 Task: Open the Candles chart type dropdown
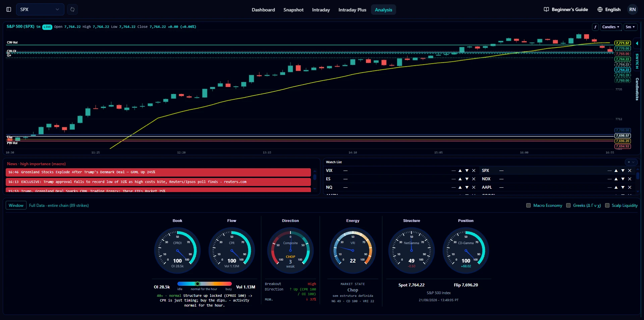click(610, 27)
